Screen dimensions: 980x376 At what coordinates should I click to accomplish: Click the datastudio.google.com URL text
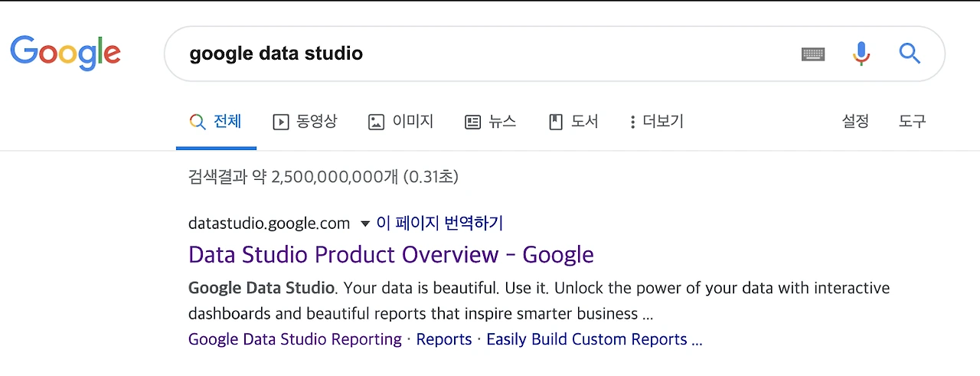pyautogui.click(x=269, y=224)
